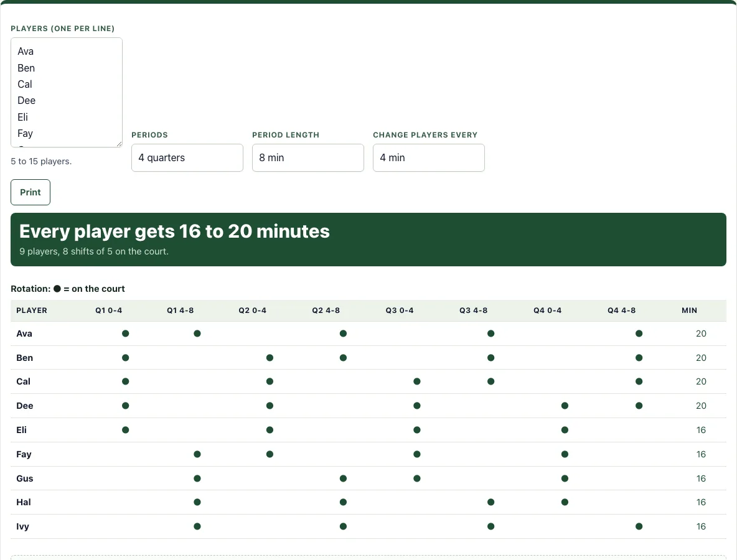Click Dee's on-court dot for Q4 0-4
This screenshot has width=737, height=560.
565,406
